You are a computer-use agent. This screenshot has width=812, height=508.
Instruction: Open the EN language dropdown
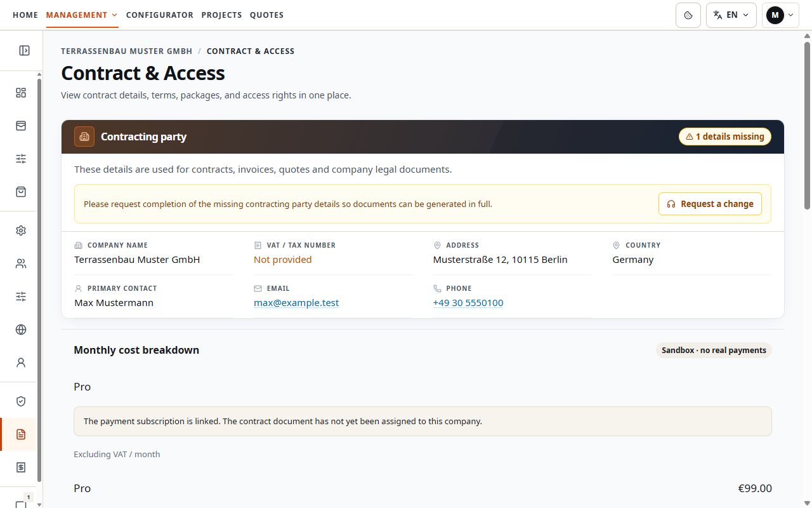(x=731, y=15)
